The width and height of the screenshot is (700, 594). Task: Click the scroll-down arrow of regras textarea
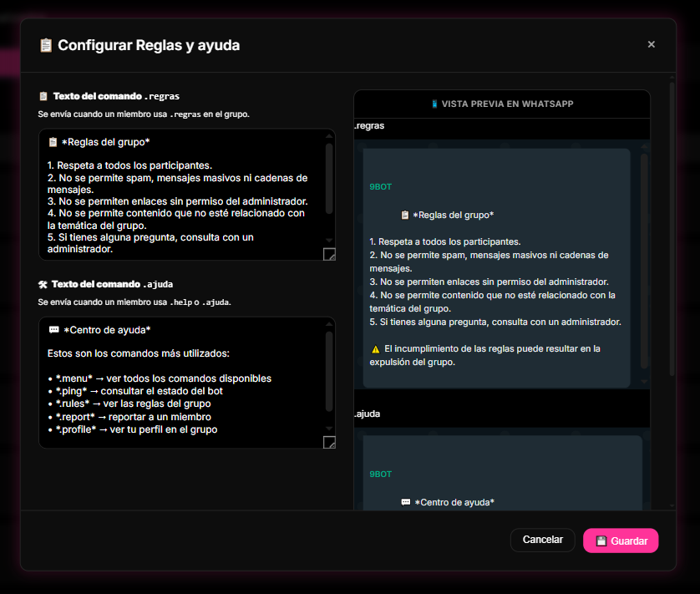coord(329,241)
